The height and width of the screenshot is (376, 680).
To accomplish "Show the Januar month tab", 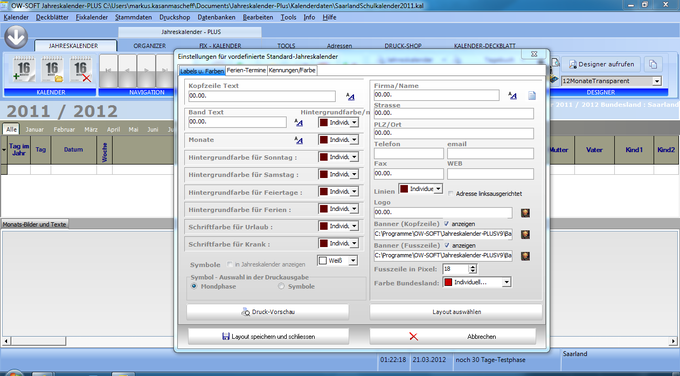I will (x=34, y=129).
